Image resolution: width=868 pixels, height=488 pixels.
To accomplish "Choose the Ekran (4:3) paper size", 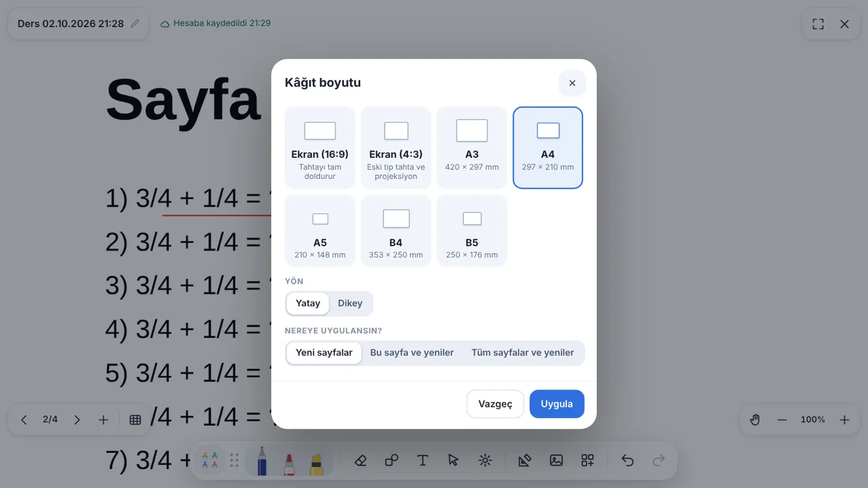I will (x=396, y=148).
